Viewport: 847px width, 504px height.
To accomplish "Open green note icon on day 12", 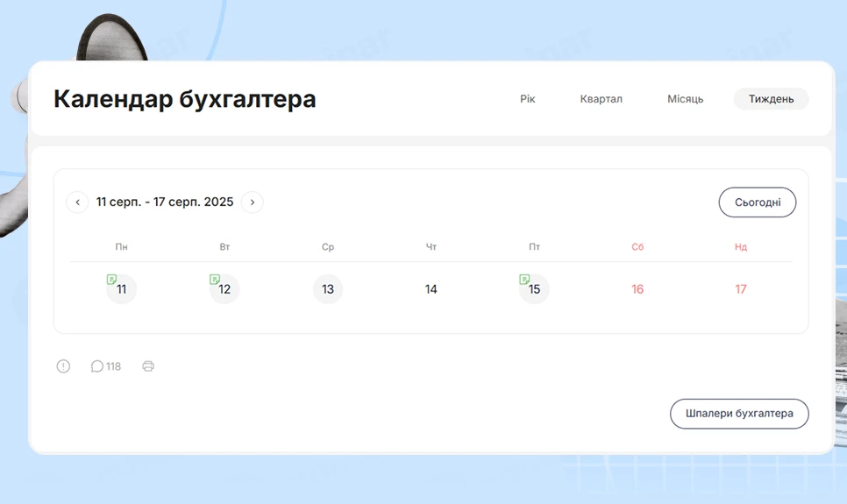I will (x=215, y=280).
